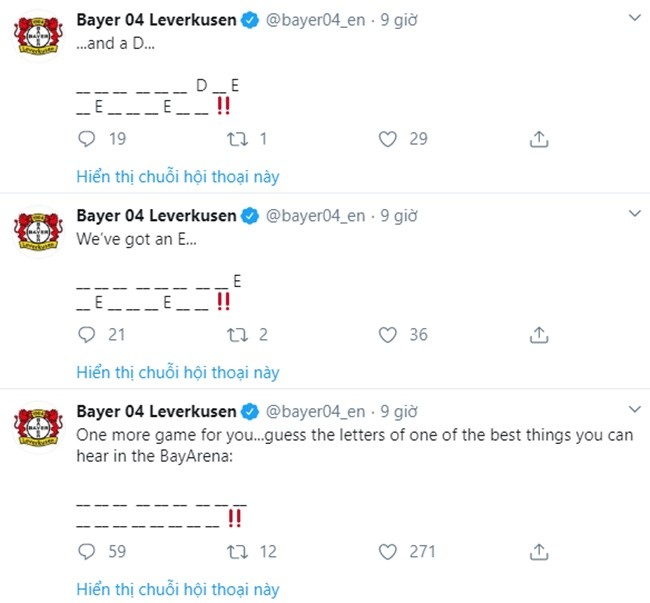The image size is (650, 603).
Task: Reply to the '...and a D...' tweet
Action: click(x=87, y=139)
